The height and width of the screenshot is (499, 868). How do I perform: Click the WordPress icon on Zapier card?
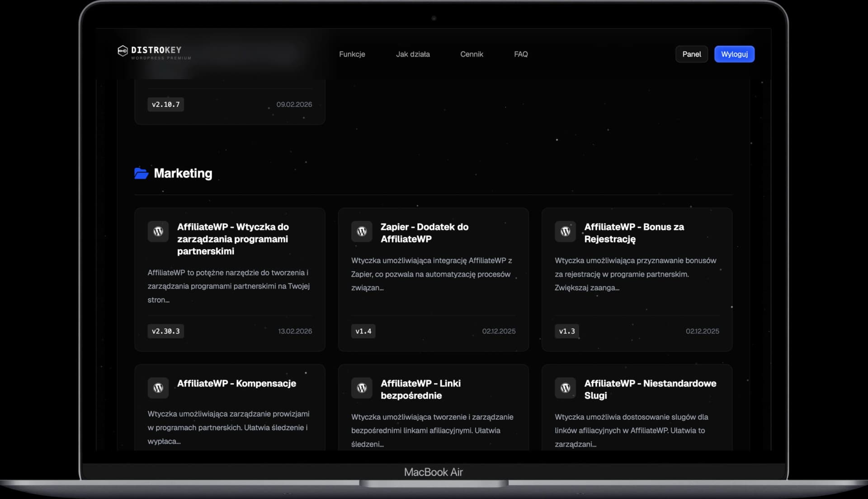[361, 231]
